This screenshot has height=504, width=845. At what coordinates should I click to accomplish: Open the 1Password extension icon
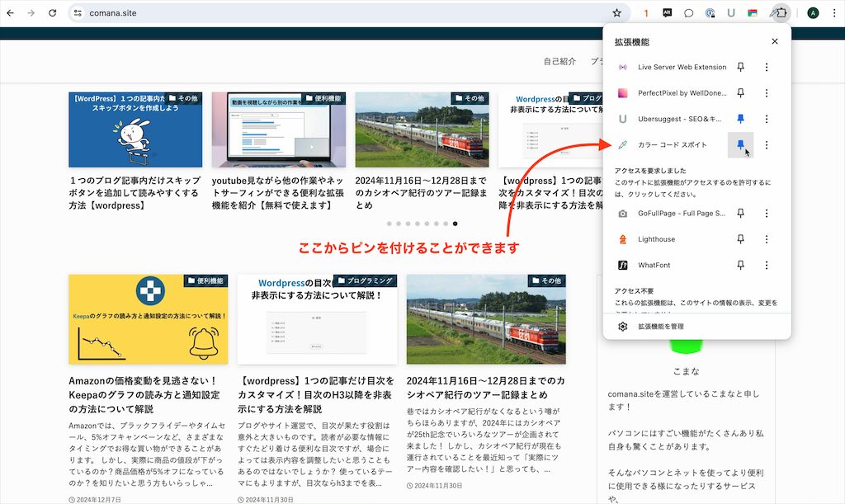[x=710, y=13]
